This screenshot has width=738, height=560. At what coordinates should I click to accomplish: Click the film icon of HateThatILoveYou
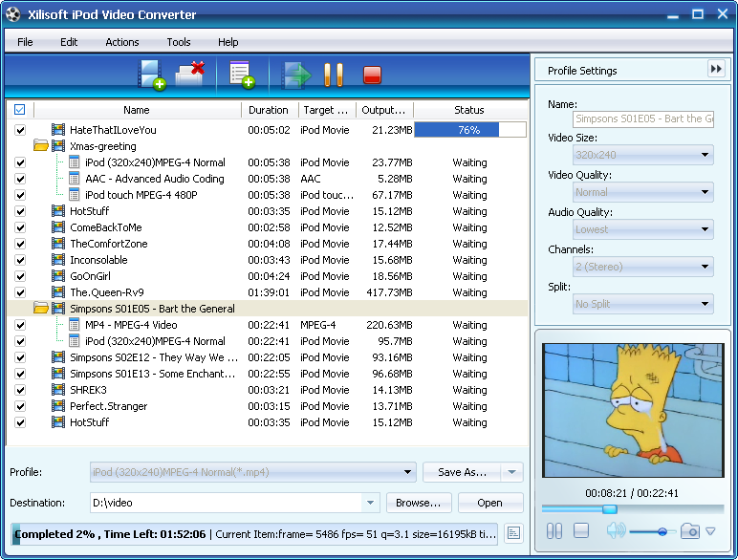(58, 129)
